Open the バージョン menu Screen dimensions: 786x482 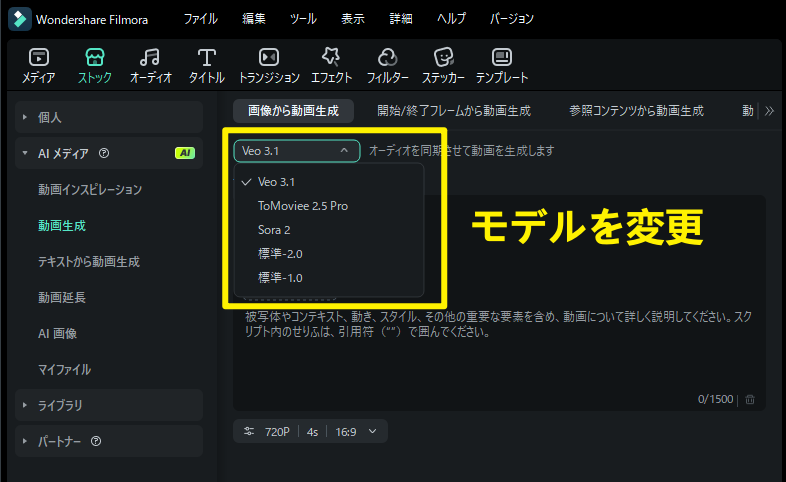pos(512,19)
